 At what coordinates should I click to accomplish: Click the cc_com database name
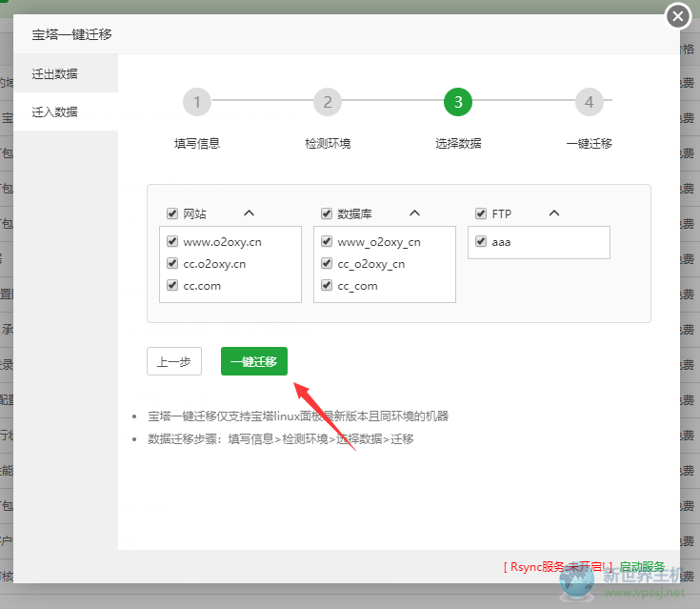coord(357,286)
